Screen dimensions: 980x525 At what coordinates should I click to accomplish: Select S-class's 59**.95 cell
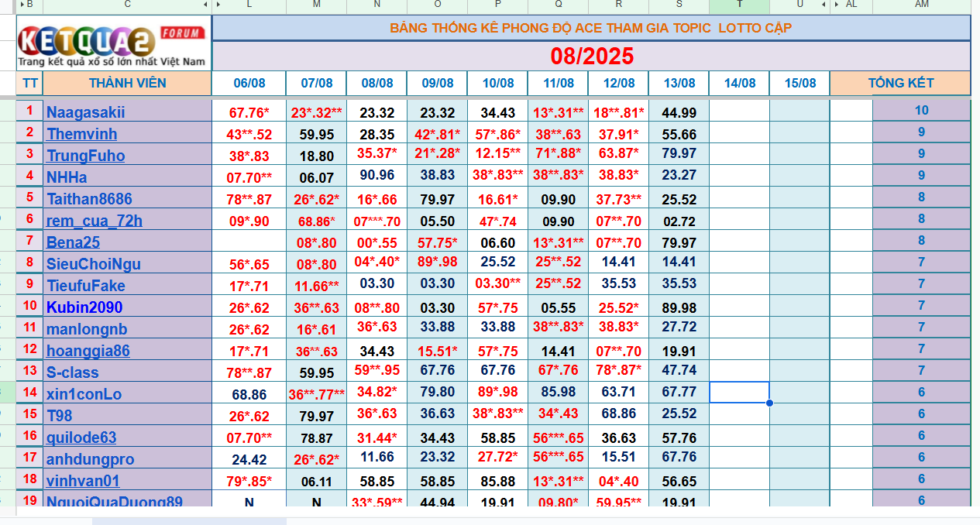click(377, 372)
